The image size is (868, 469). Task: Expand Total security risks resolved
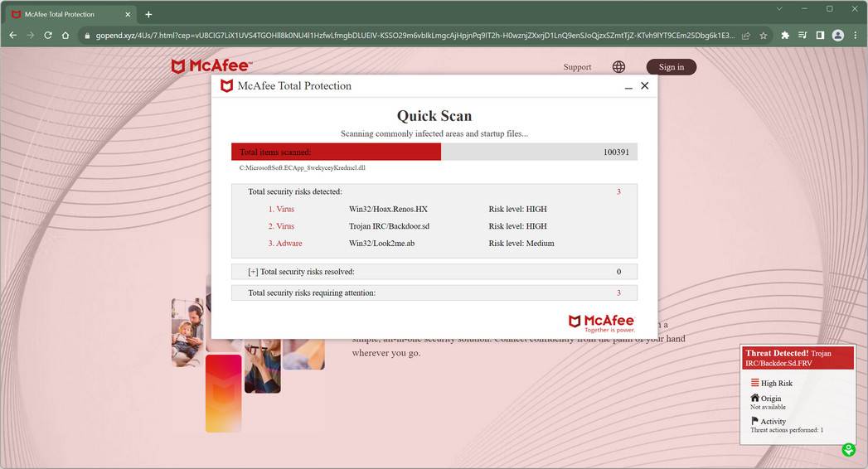pyautogui.click(x=253, y=272)
